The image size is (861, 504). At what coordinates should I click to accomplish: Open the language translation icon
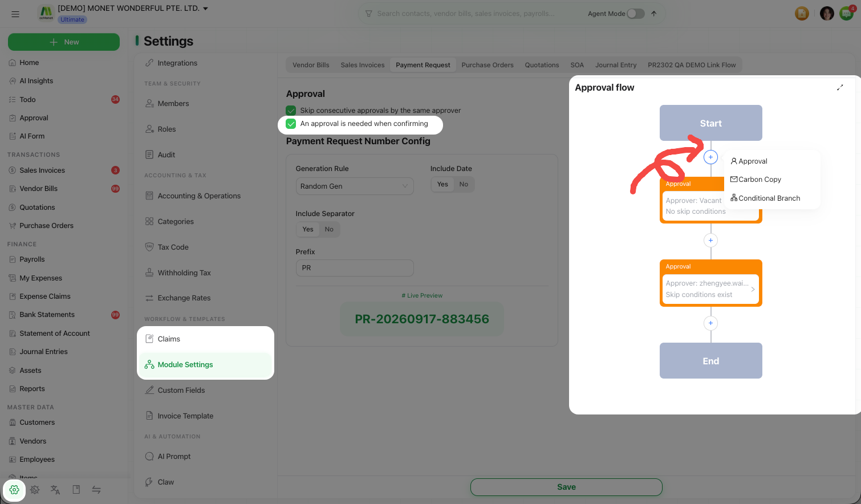click(55, 490)
